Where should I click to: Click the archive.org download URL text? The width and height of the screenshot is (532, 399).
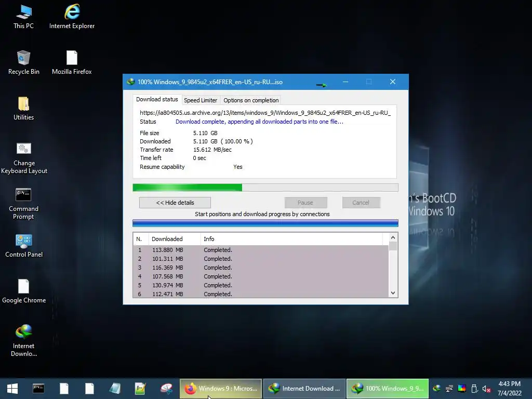[x=265, y=113]
